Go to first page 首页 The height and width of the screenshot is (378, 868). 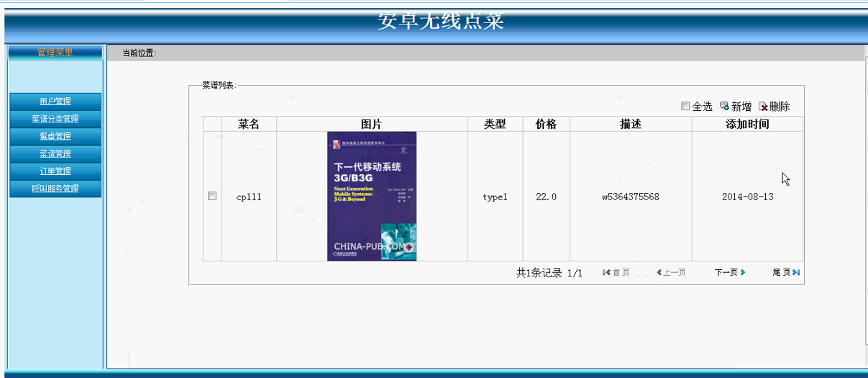tap(616, 272)
